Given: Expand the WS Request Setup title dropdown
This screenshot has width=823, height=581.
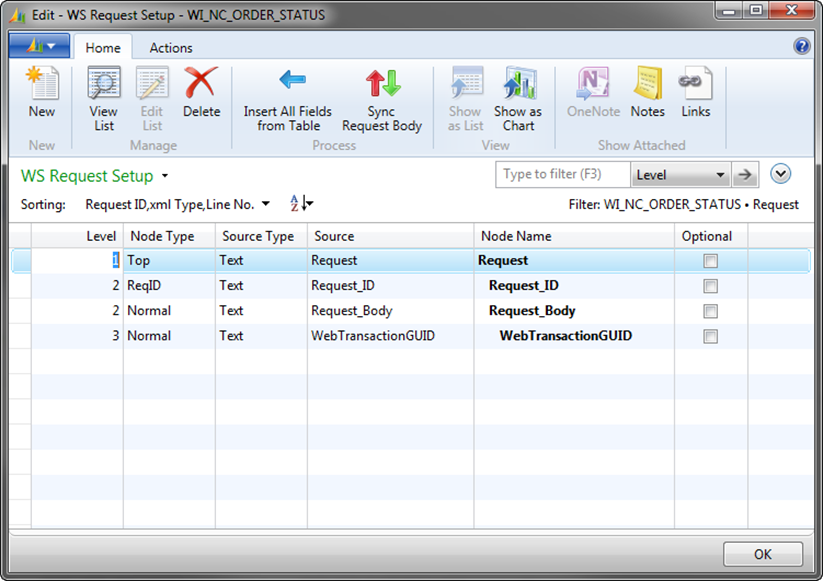Looking at the screenshot, I should (165, 177).
